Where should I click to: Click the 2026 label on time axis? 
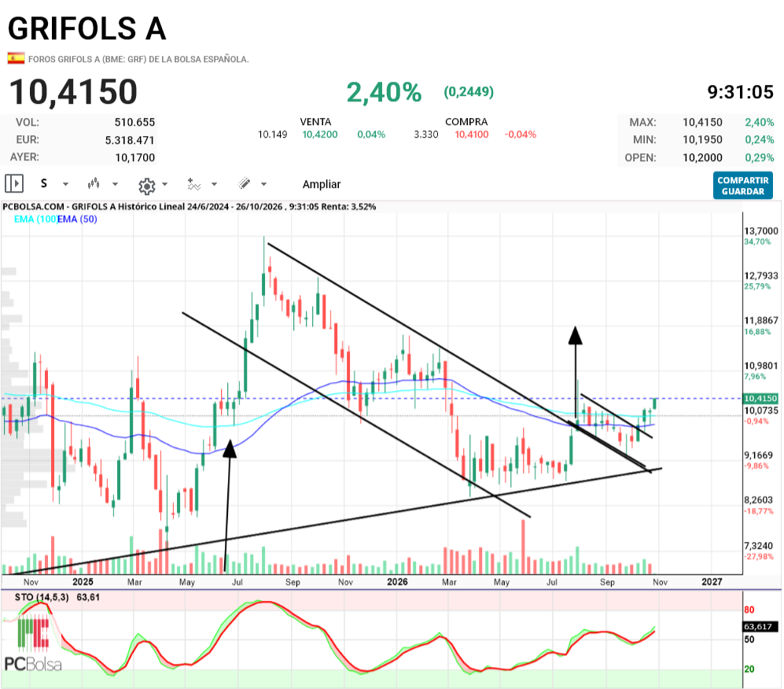pyautogui.click(x=397, y=581)
